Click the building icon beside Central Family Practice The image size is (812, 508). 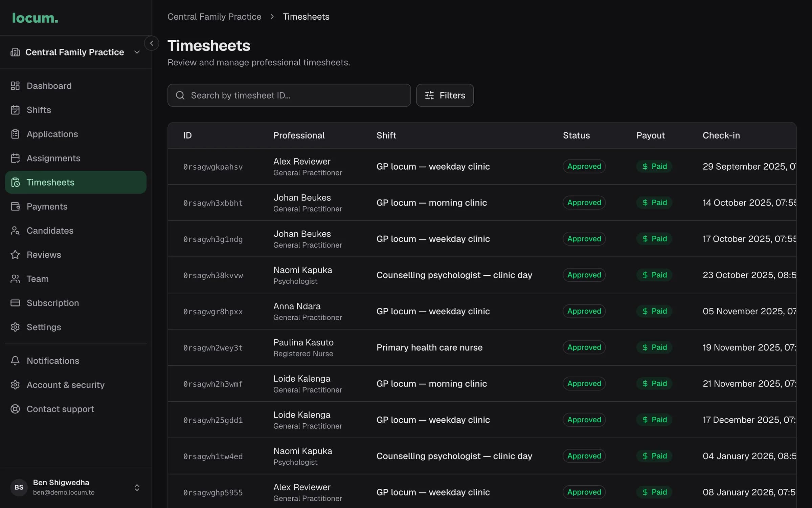[x=15, y=52]
